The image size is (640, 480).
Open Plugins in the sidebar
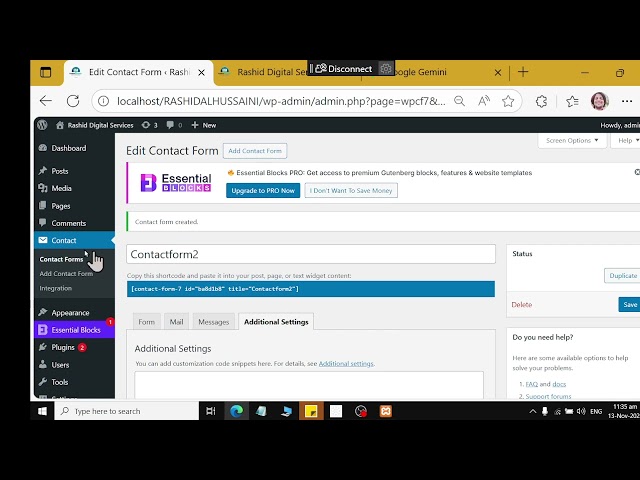coord(63,347)
